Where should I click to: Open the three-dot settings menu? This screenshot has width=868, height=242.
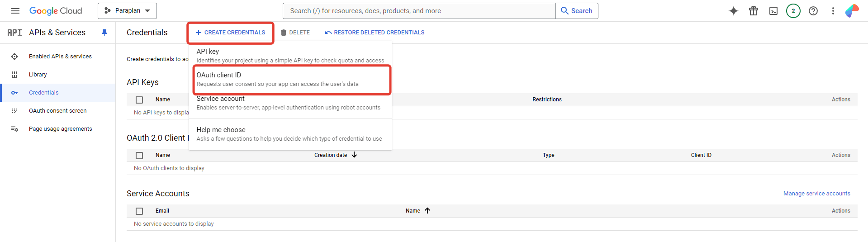pos(833,11)
